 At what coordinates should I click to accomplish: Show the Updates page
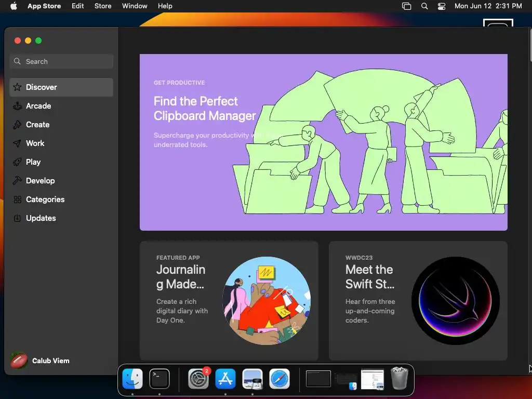[x=61, y=218]
